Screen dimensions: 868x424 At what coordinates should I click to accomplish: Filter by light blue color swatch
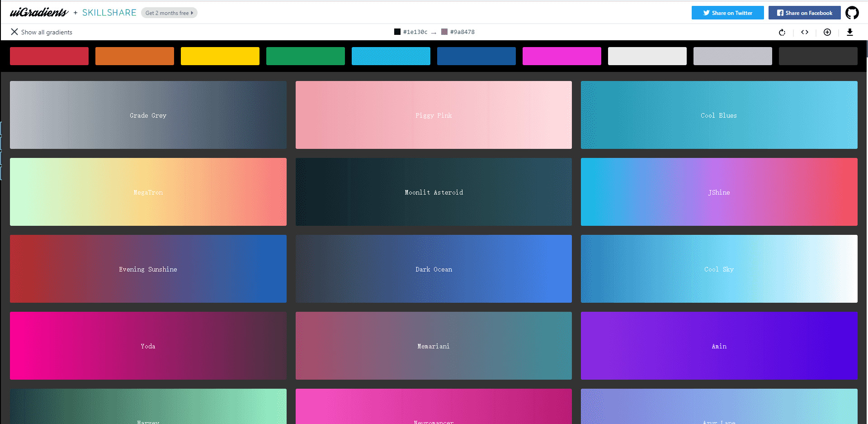pos(391,56)
